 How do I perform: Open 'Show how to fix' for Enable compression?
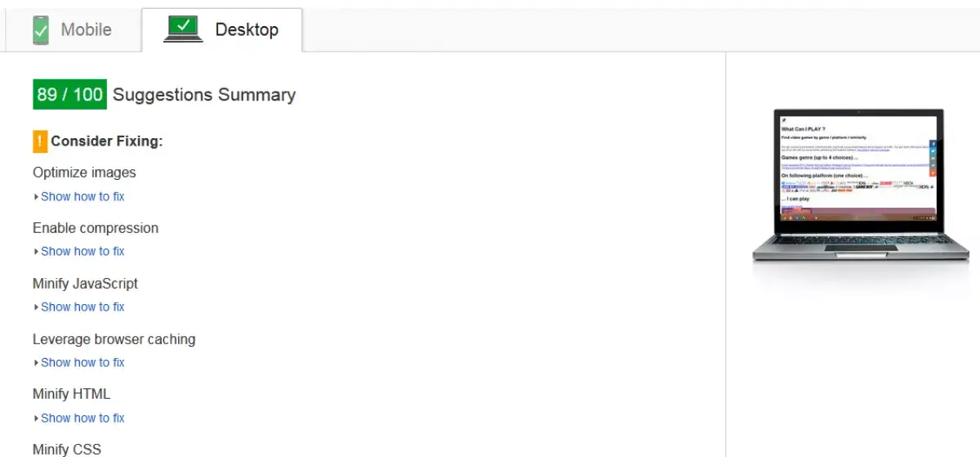82,251
